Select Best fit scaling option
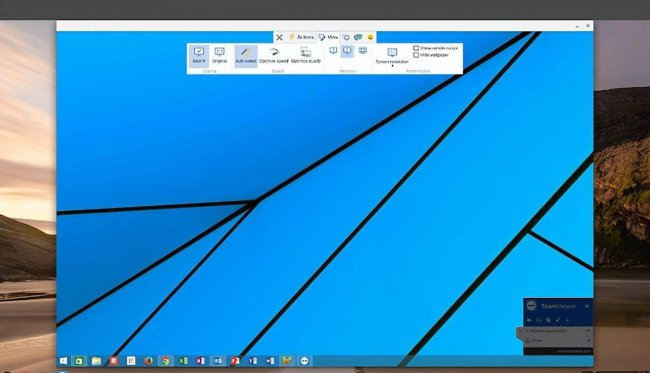Image resolution: width=650 pixels, height=373 pixels. point(199,56)
